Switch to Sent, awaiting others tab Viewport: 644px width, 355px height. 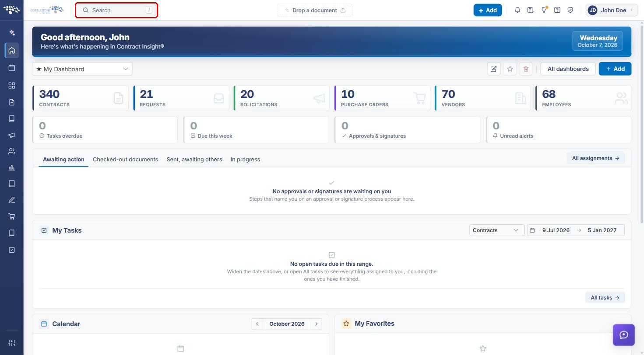click(x=194, y=160)
